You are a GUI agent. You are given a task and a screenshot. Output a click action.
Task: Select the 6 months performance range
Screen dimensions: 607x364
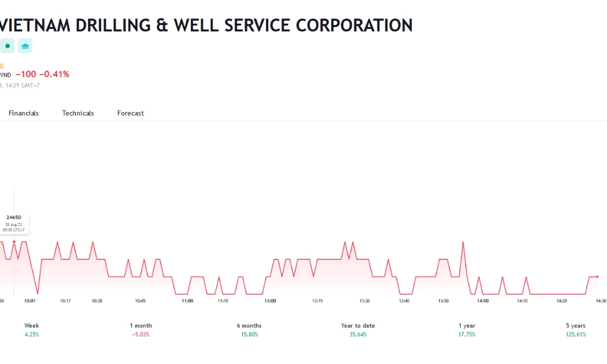[x=249, y=330]
